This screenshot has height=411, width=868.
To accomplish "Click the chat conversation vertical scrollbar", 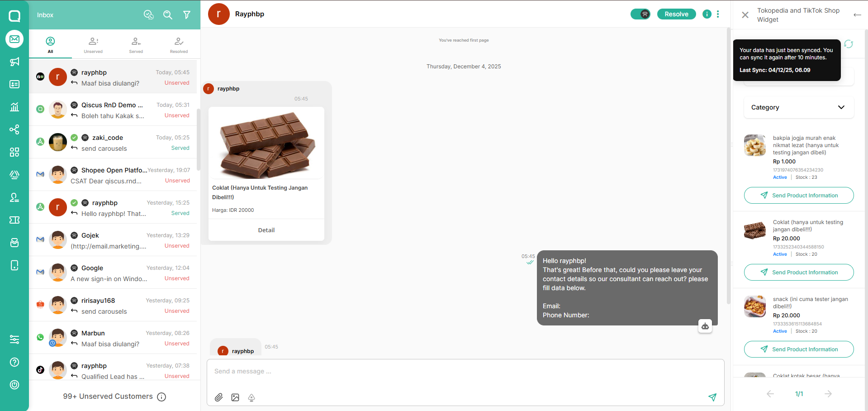I will (728, 166).
